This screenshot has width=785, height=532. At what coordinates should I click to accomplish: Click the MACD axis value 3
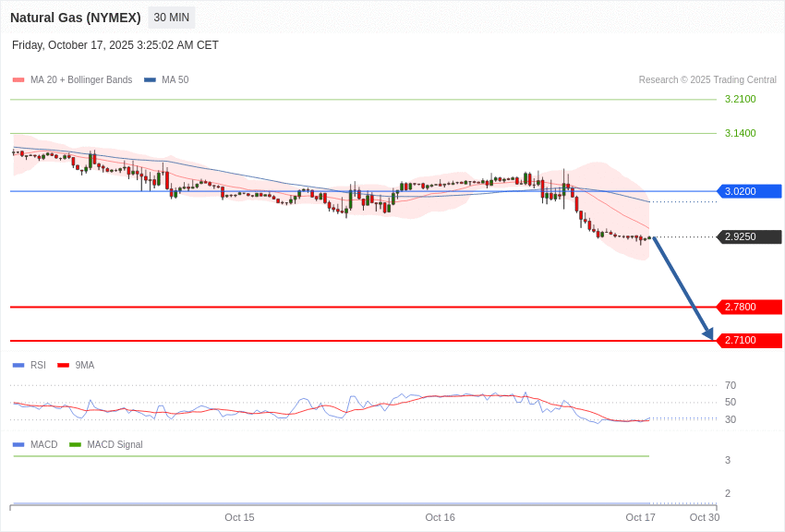click(x=728, y=460)
